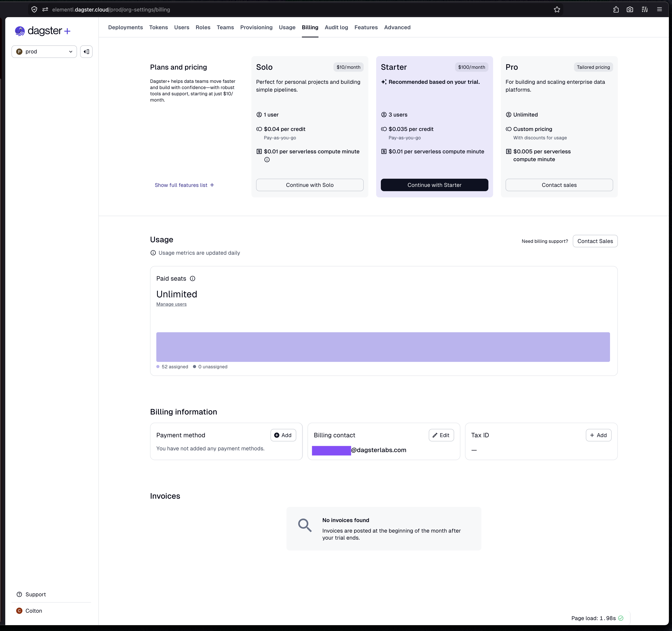
Task: Open the browser extensions icon
Action: point(616,10)
